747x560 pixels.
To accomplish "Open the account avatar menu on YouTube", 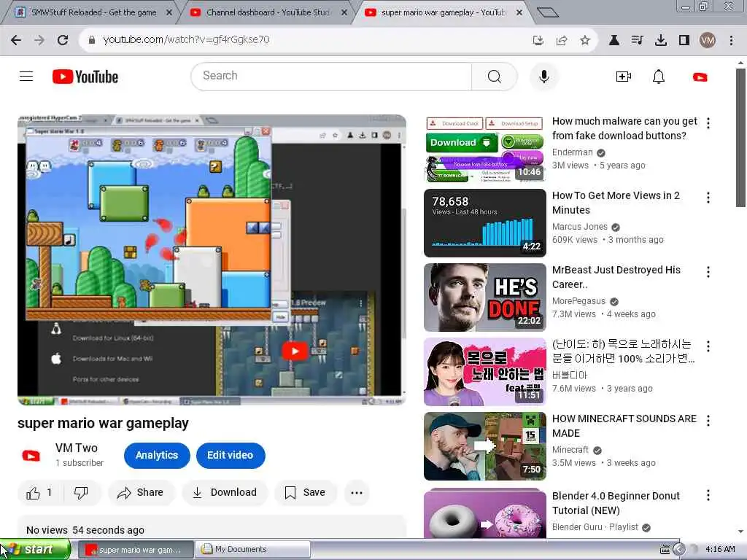I will tap(700, 77).
